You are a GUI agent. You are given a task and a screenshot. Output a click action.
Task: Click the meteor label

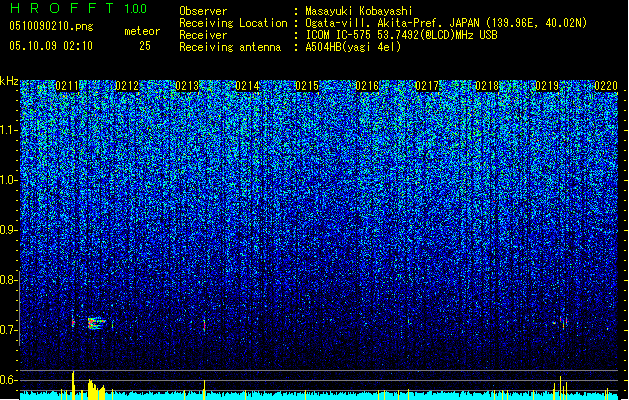point(142,31)
